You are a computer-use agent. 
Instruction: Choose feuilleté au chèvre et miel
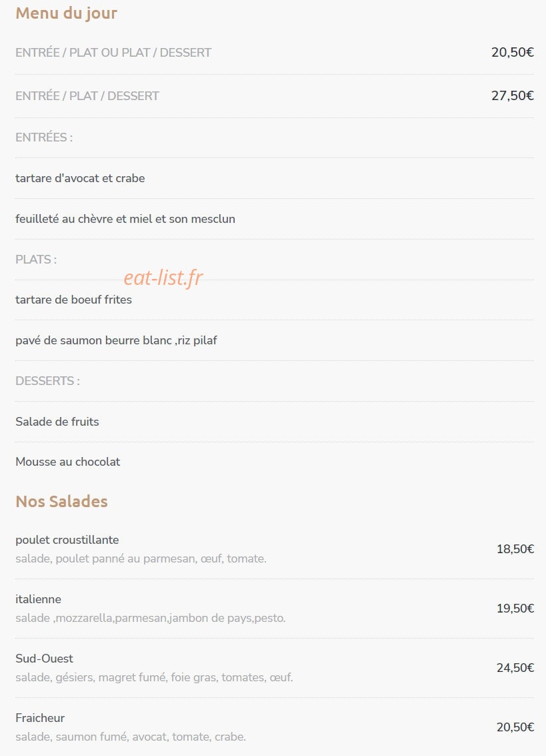125,219
